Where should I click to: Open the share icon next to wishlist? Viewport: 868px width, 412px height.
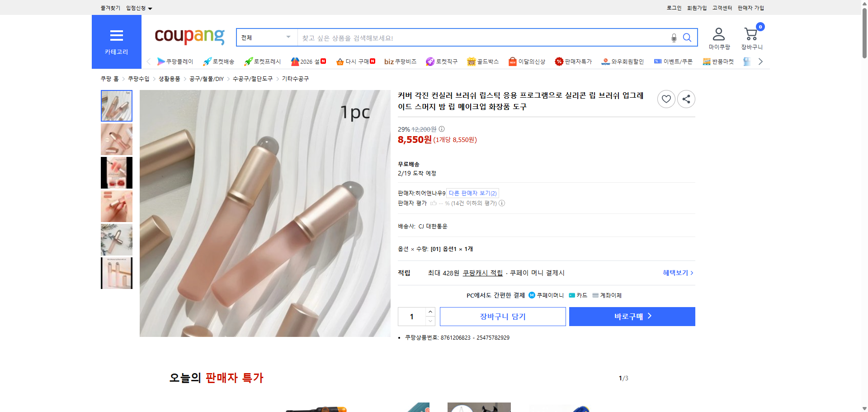click(686, 99)
